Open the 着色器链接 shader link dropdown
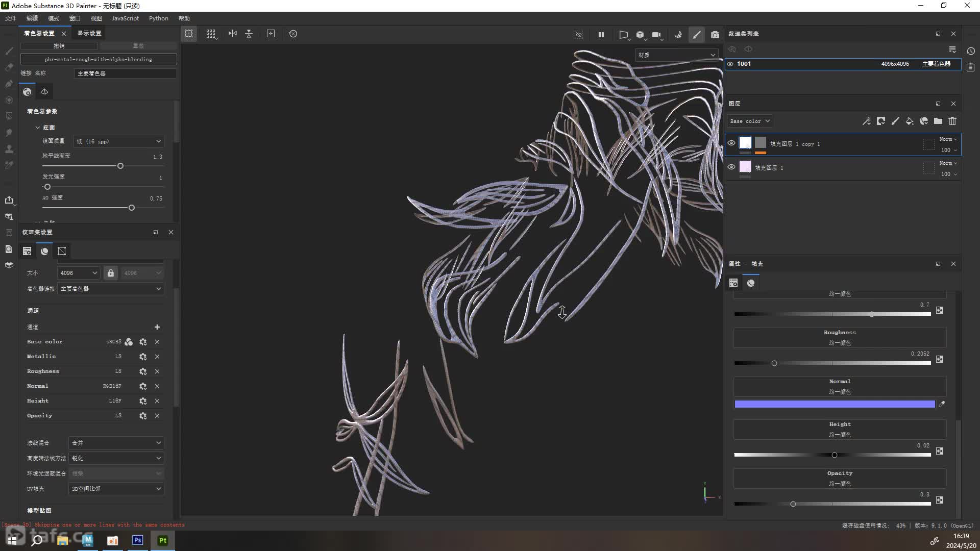 click(111, 289)
